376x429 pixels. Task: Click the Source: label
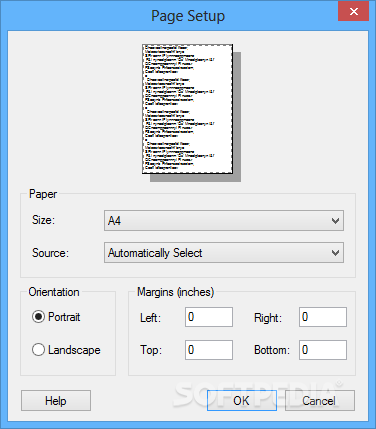pos(50,253)
